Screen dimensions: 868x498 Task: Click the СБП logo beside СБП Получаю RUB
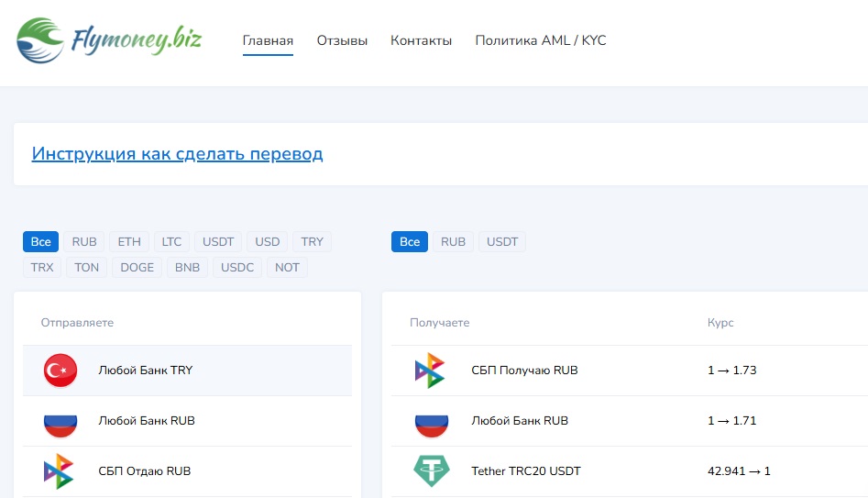[430, 370]
